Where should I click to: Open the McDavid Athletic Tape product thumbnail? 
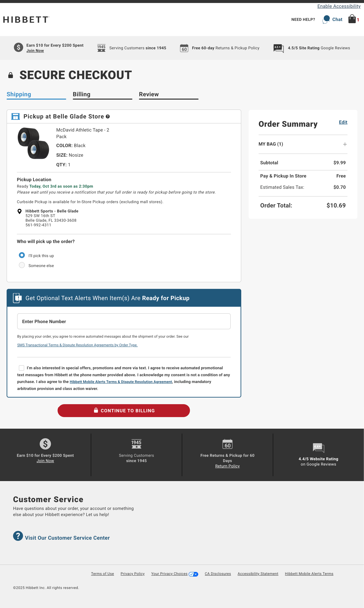[33, 143]
